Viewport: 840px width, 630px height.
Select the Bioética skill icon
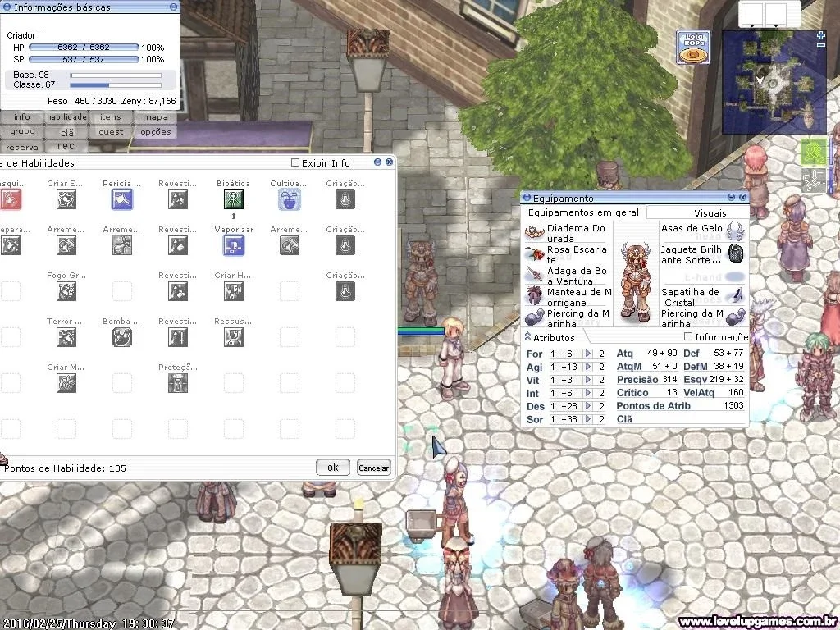[234, 200]
